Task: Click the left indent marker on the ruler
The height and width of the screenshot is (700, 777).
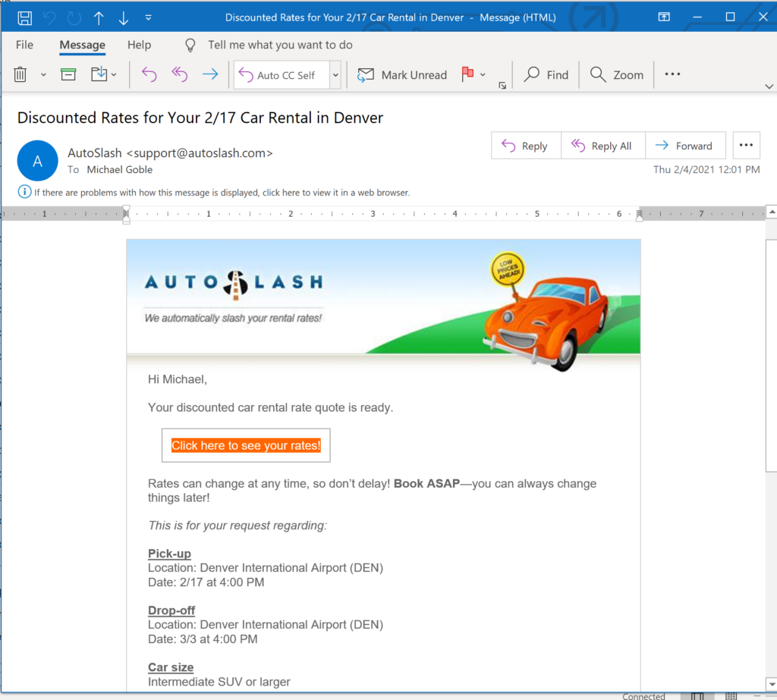Action: coord(127,214)
